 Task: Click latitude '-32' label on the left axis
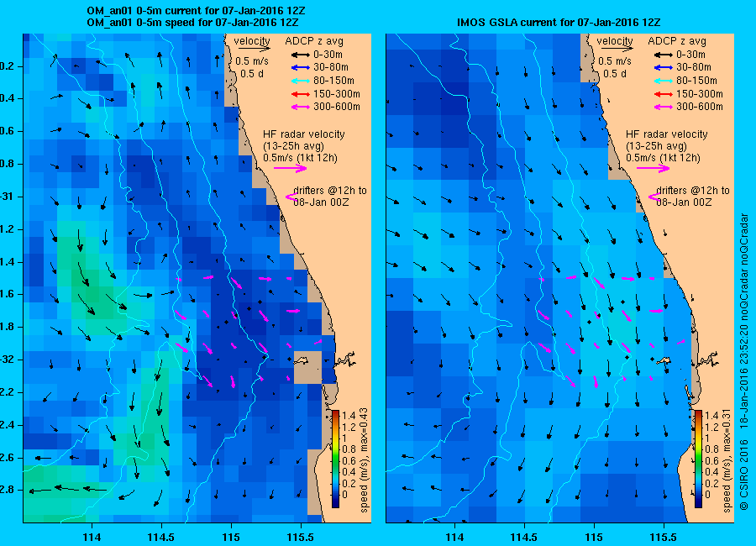tap(6, 360)
